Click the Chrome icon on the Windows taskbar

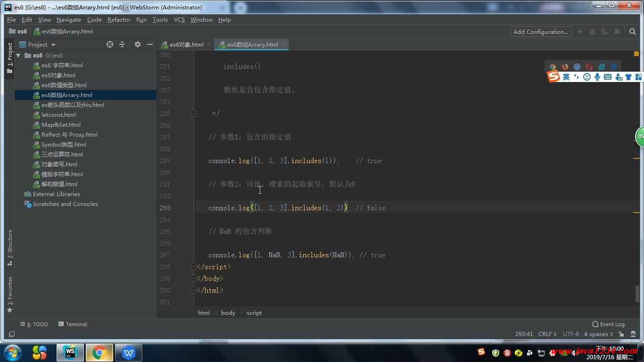99,353
